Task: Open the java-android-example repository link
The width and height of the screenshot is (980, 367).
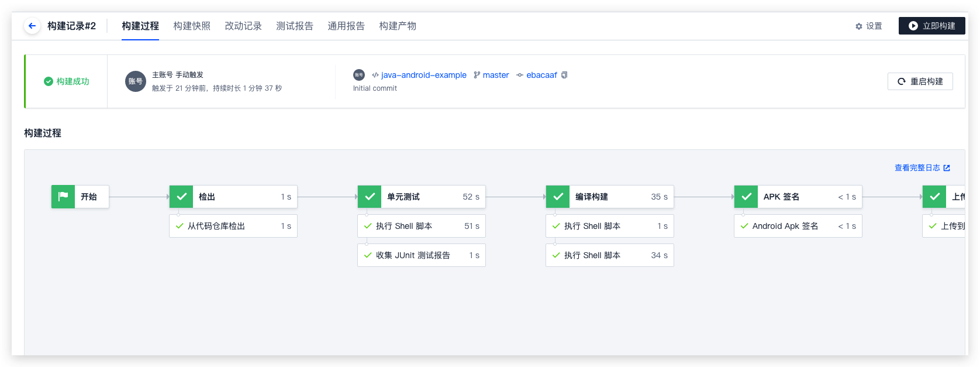Action: 424,75
